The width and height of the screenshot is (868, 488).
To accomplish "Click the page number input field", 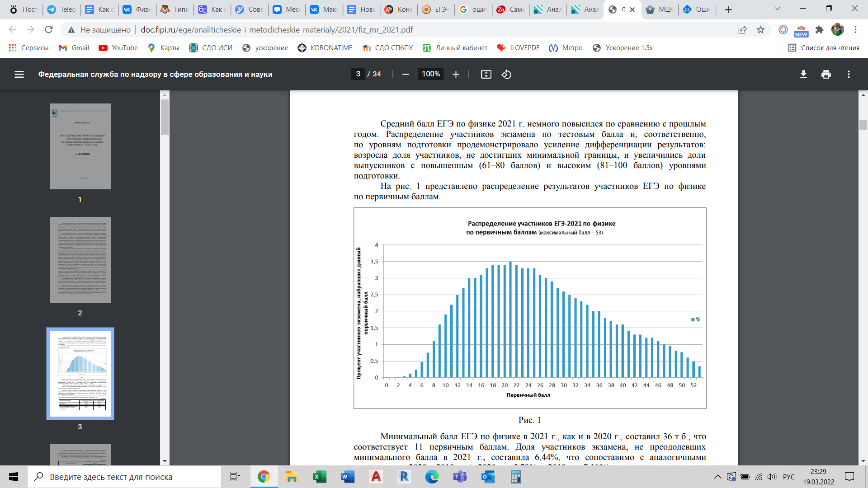I will click(x=358, y=74).
